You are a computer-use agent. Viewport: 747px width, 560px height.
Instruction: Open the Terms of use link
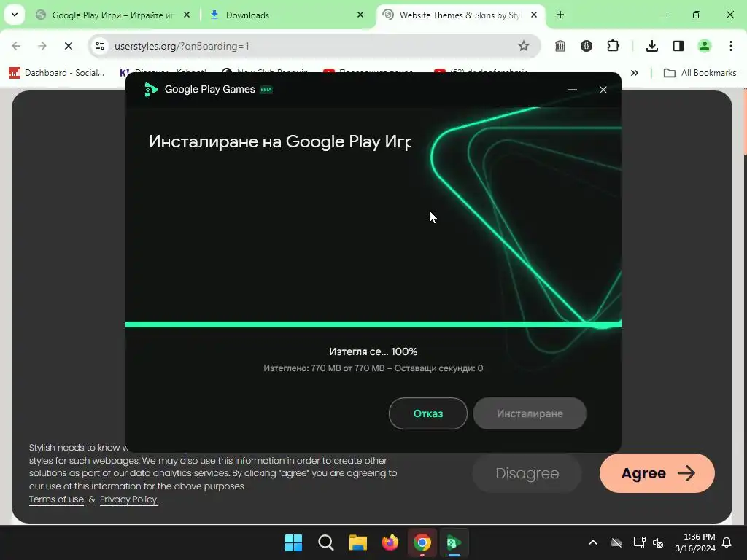(x=56, y=499)
